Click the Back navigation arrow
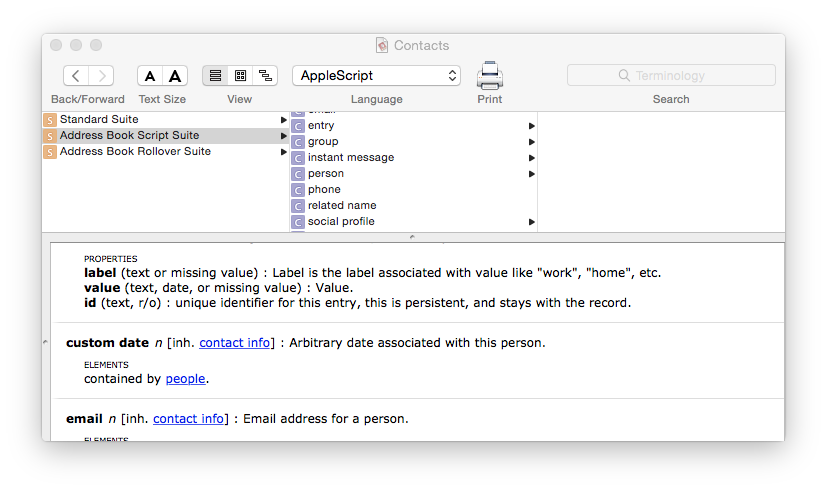This screenshot has width=827, height=491. (76, 76)
